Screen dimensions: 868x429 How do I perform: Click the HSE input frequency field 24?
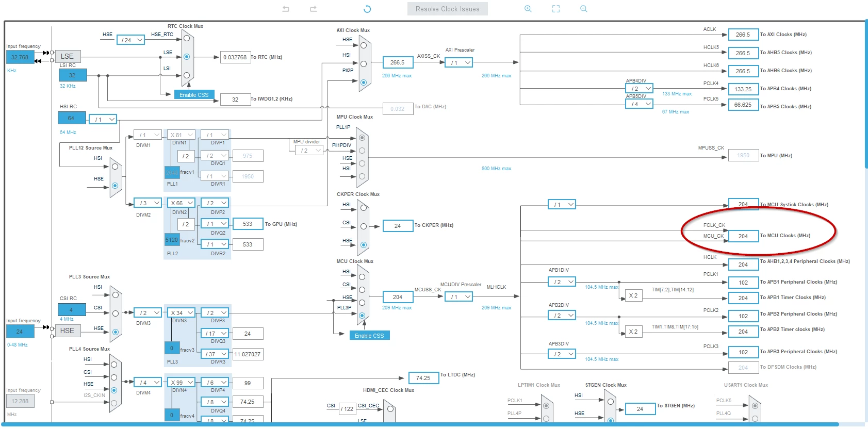tap(20, 332)
